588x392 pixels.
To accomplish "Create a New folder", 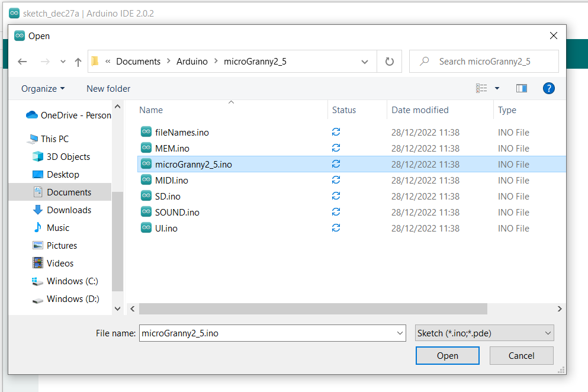I will point(108,89).
